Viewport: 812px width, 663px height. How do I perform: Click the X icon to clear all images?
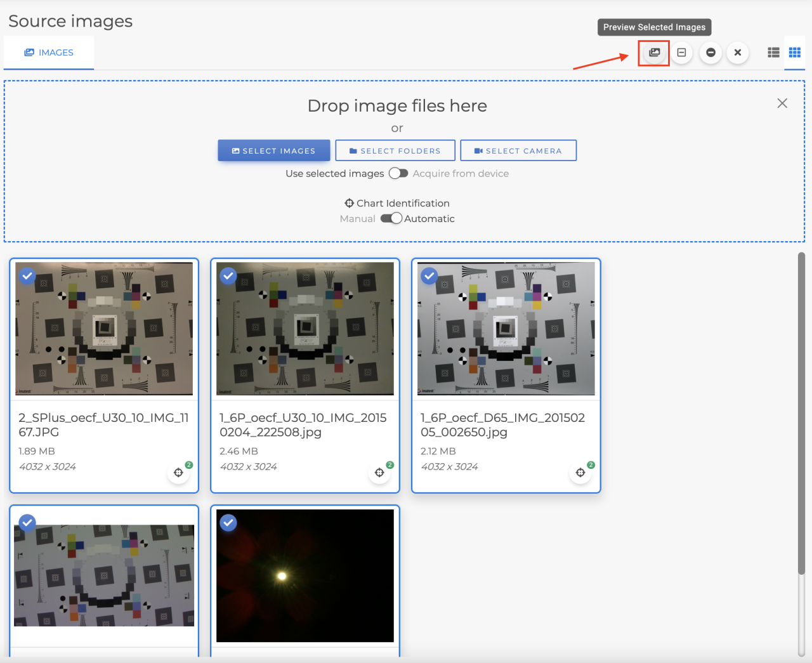(737, 53)
